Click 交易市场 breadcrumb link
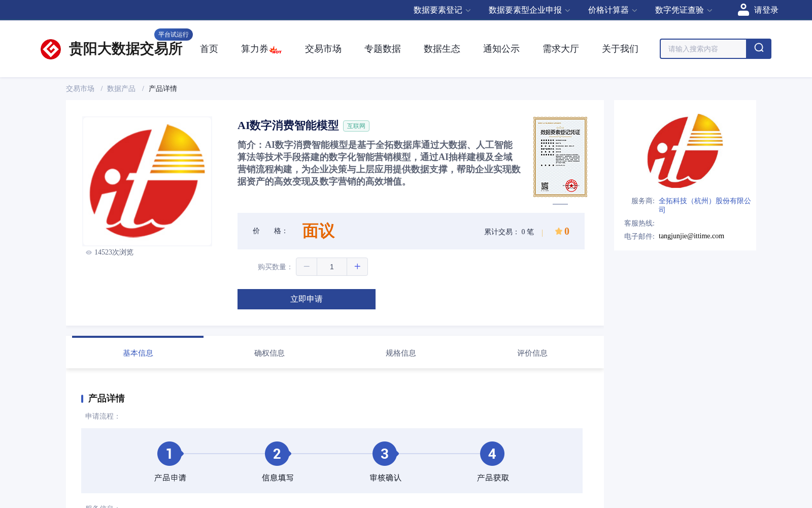 click(80, 88)
